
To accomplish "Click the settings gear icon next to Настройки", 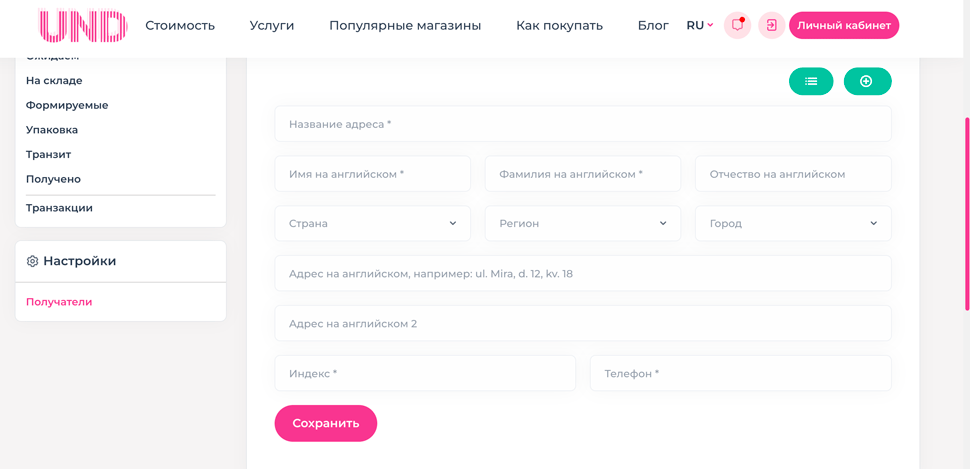I will point(32,261).
